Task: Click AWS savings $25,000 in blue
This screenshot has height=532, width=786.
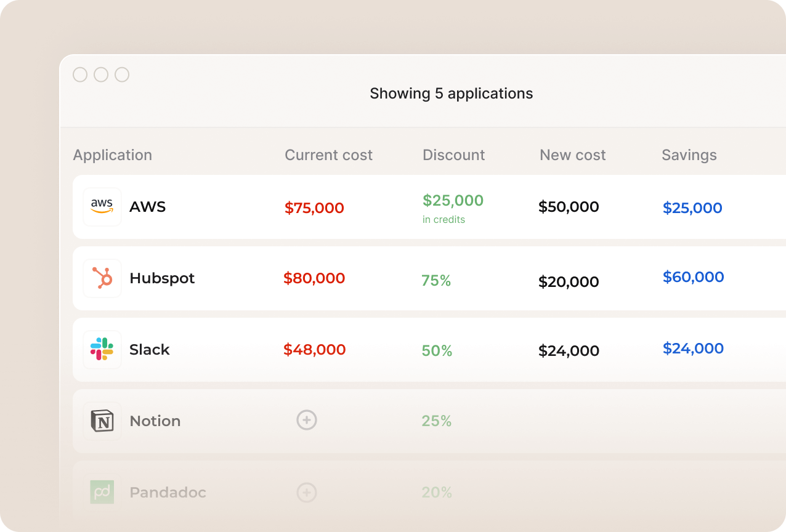Action: (692, 208)
